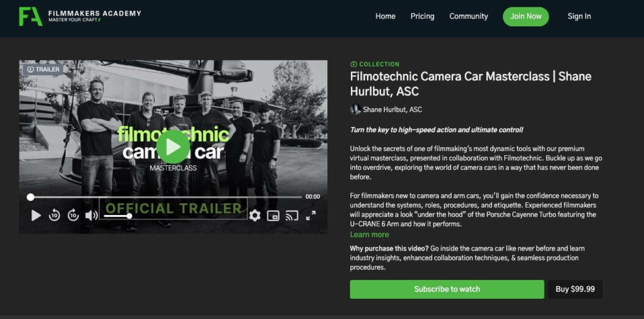Click the small play icon in video controls

pyautogui.click(x=36, y=215)
